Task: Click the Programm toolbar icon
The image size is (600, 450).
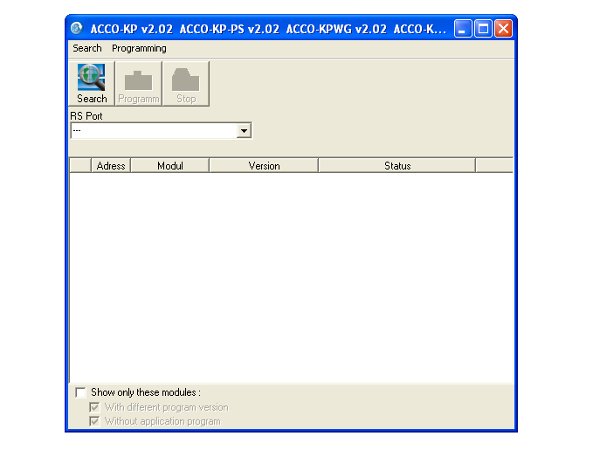Action: [x=138, y=84]
